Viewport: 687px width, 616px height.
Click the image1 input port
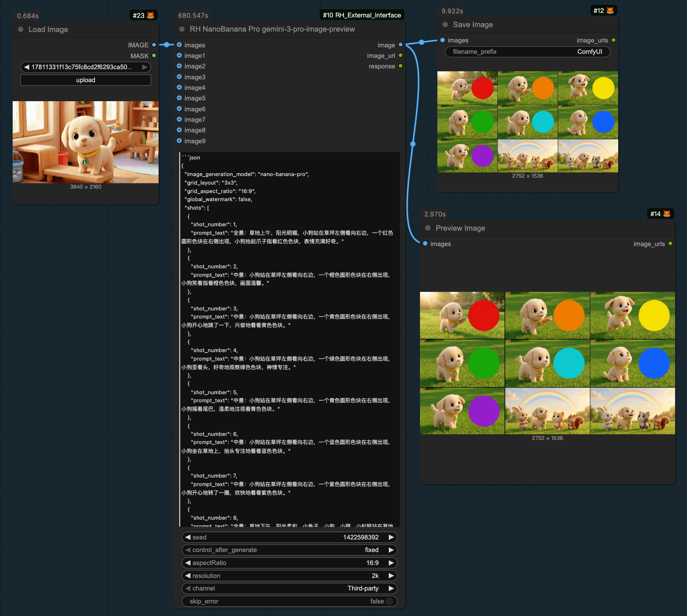(179, 55)
